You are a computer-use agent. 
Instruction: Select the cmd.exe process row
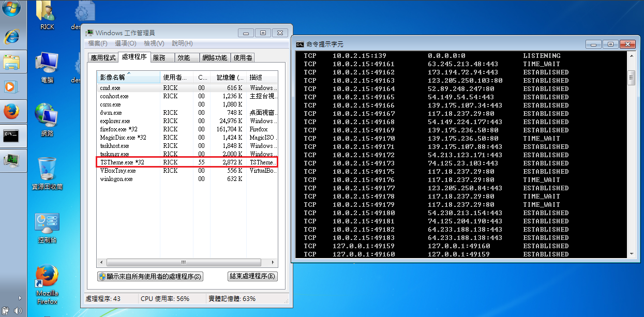click(187, 88)
